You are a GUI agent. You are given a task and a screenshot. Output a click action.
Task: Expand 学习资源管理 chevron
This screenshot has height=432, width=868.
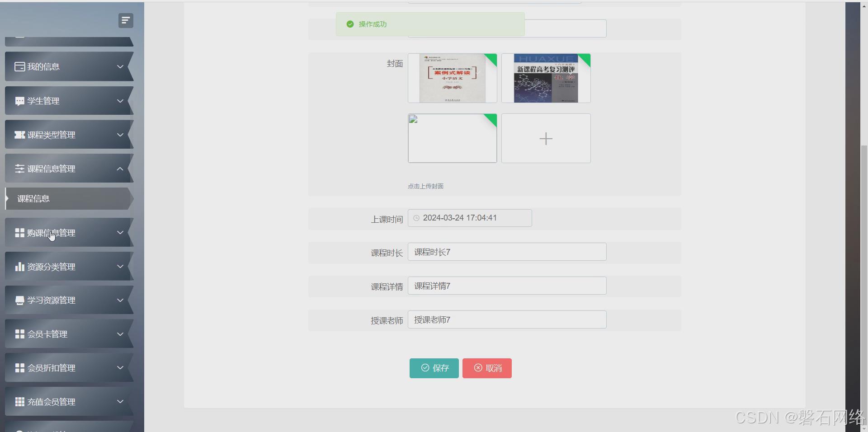click(x=120, y=300)
